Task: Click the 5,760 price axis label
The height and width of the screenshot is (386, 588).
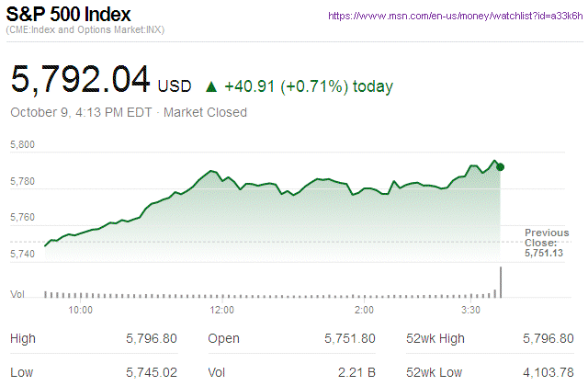Action: tap(23, 218)
